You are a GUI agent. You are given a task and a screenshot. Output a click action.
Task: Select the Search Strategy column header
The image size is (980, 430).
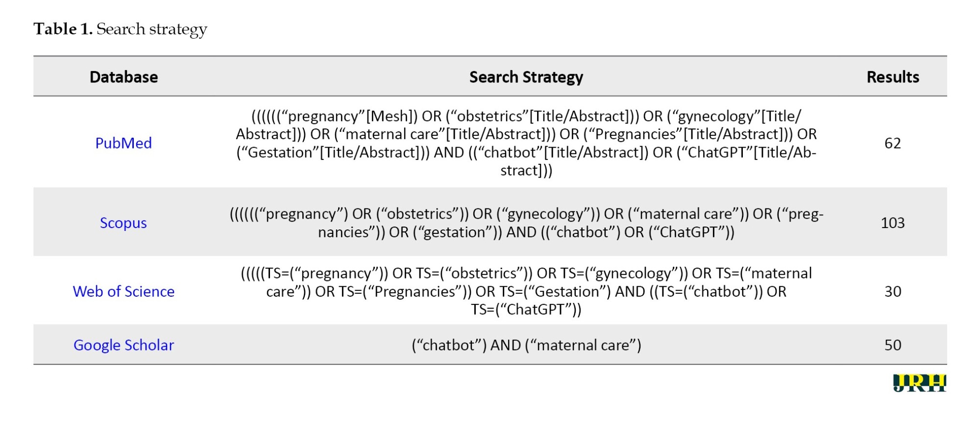[526, 77]
